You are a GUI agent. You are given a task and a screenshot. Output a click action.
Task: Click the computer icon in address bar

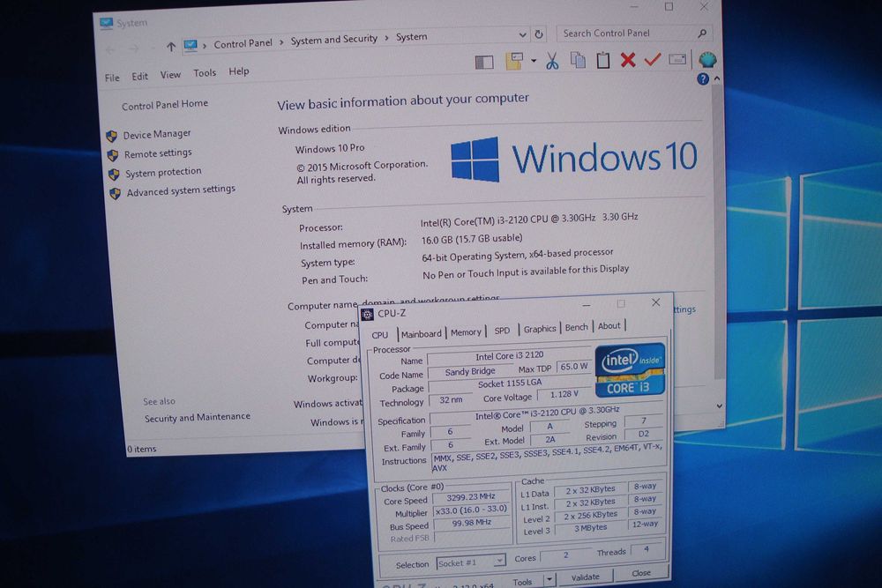click(191, 46)
